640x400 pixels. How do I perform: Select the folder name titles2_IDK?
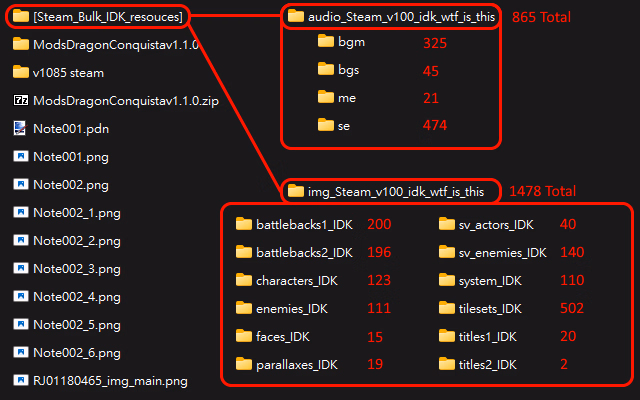point(487,364)
